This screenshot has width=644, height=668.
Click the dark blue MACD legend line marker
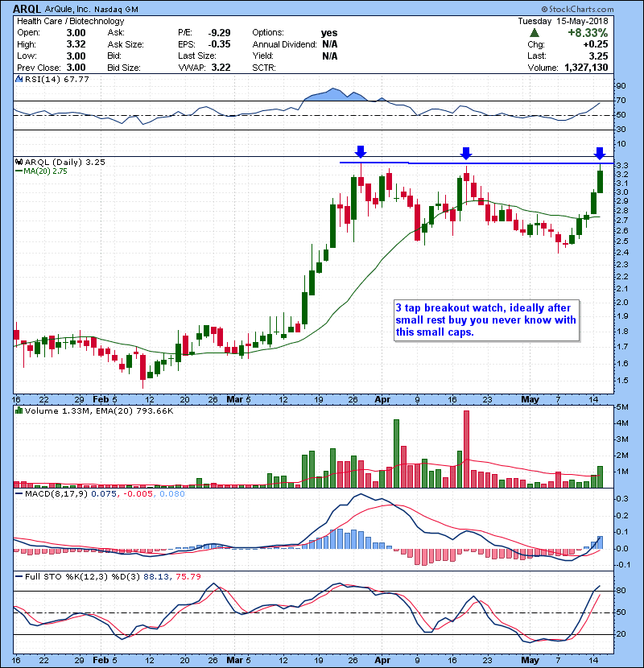point(19,494)
